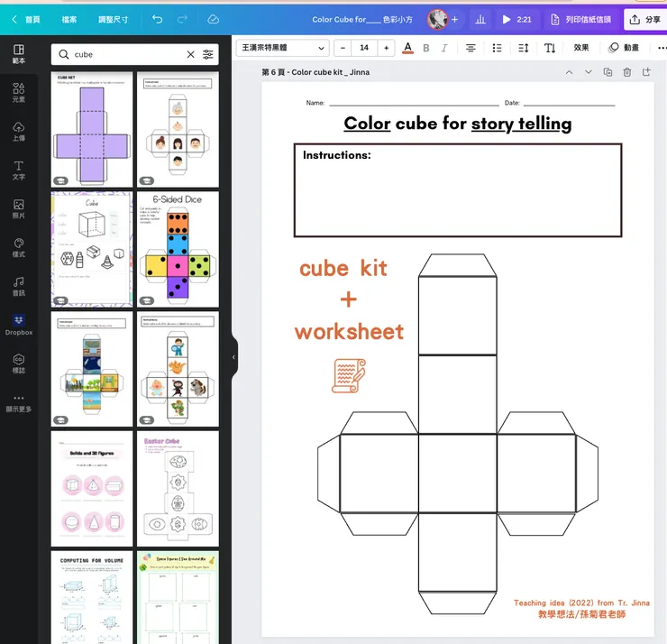Screen dimensions: 667x644
Task: Open the text color picker
Action: pos(407,48)
